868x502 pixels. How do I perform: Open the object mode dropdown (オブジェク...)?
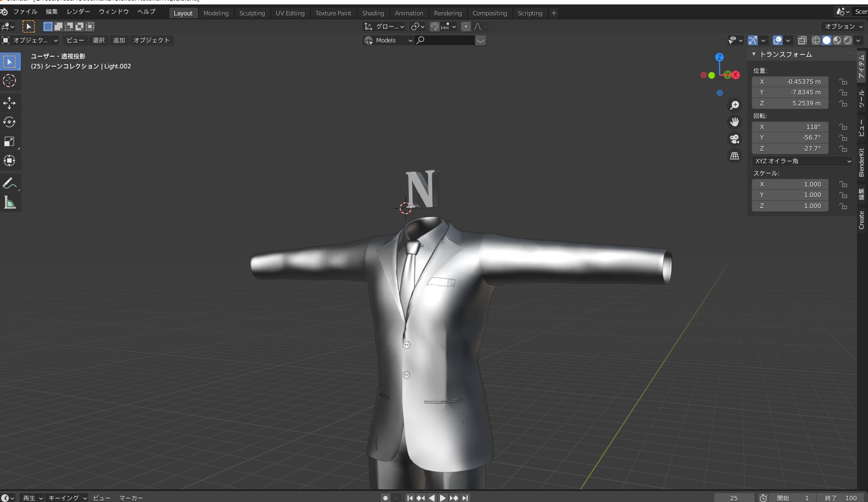pyautogui.click(x=30, y=40)
